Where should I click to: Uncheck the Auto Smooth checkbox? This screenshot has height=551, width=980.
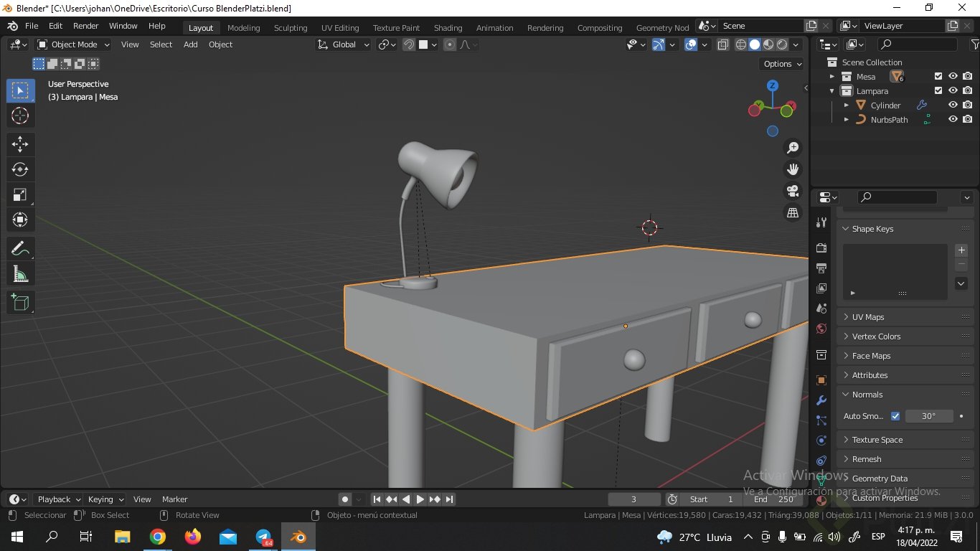click(x=895, y=416)
